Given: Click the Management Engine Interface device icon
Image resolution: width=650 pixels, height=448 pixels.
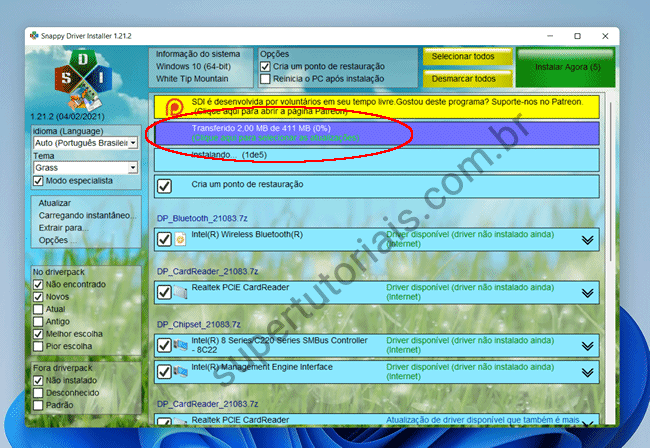Looking at the screenshot, I should click(x=181, y=371).
